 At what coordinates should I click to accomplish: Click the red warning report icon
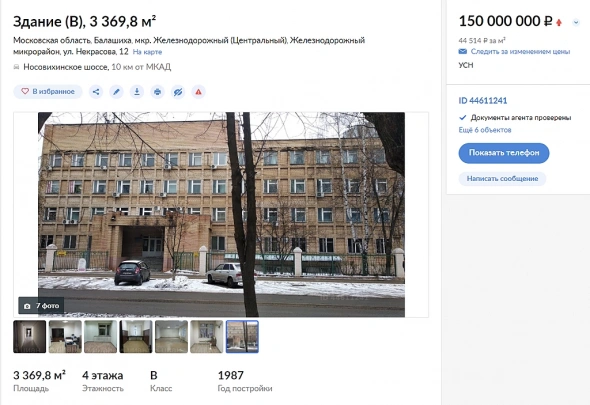198,92
